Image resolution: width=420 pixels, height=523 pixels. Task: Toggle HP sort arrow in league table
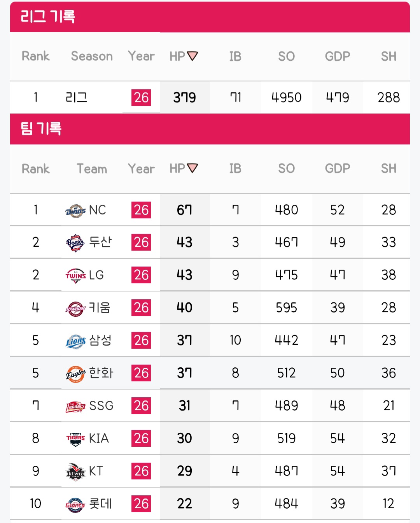pos(192,56)
